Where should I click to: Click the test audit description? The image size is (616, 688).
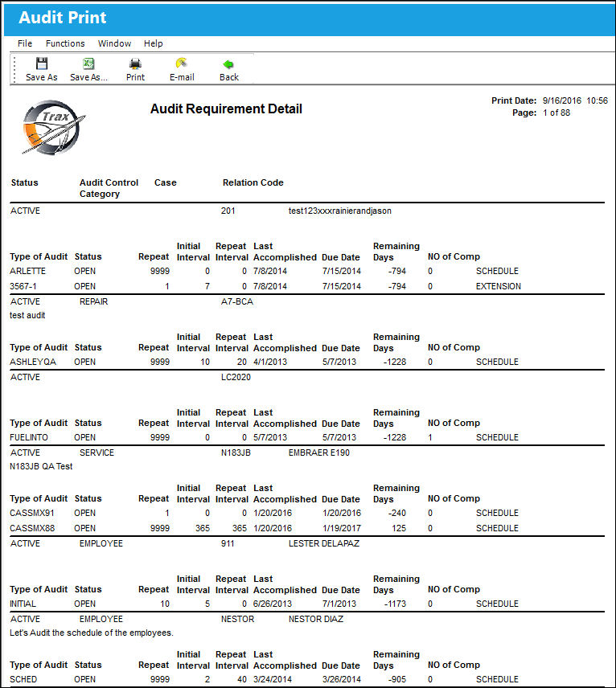[x=27, y=315]
